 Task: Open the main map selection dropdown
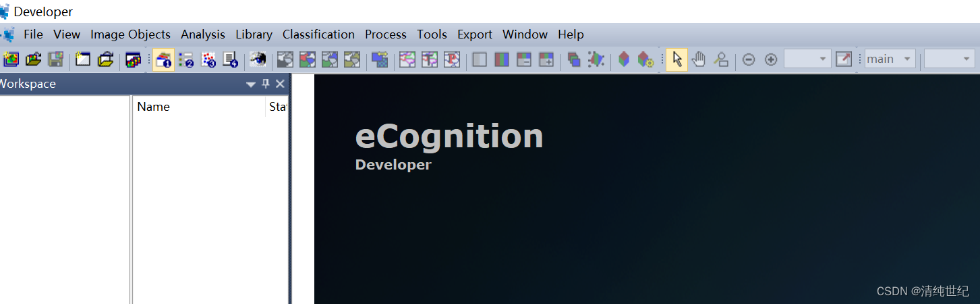[890, 59]
